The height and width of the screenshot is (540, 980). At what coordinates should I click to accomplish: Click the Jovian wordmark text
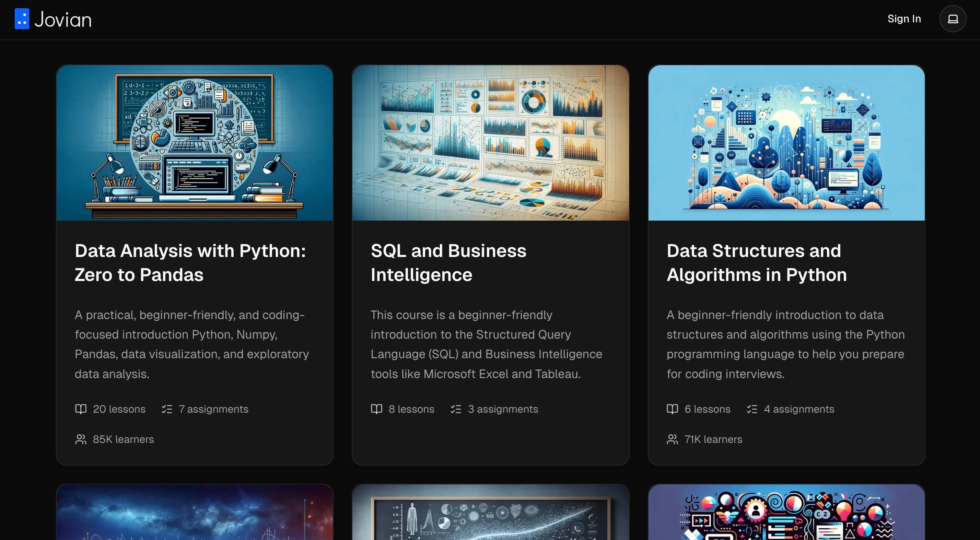coord(63,20)
